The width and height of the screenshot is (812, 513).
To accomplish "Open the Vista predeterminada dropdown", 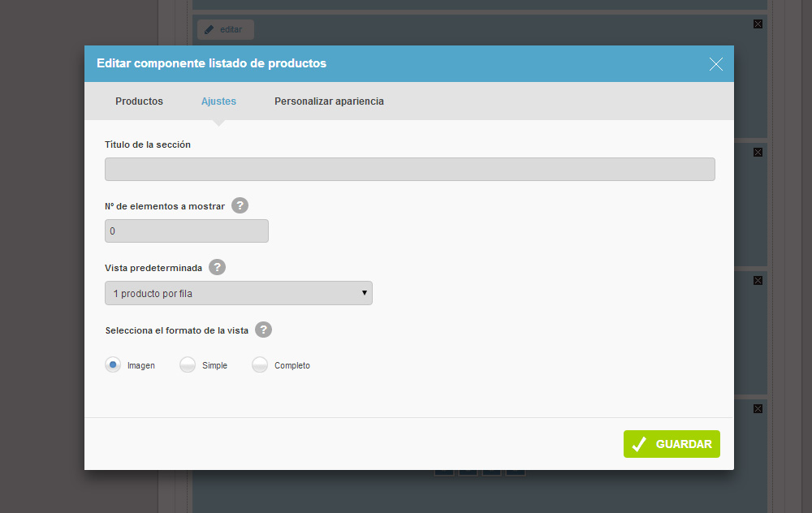I will 239,293.
